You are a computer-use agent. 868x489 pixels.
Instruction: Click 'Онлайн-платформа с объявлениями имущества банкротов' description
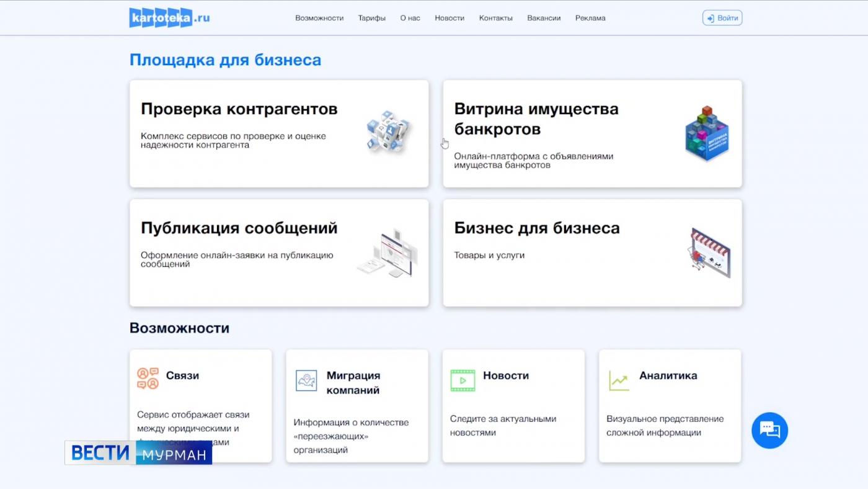coord(534,161)
